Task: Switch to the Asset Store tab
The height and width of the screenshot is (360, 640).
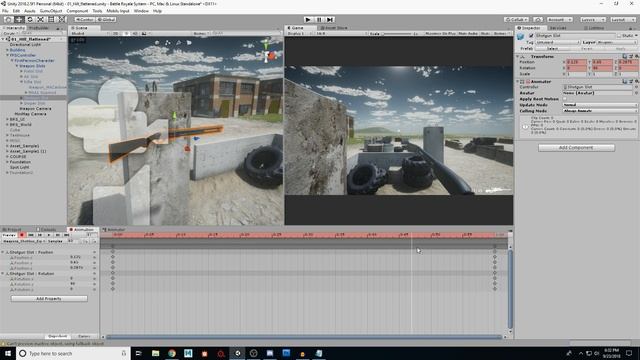Action: pyautogui.click(x=335, y=28)
